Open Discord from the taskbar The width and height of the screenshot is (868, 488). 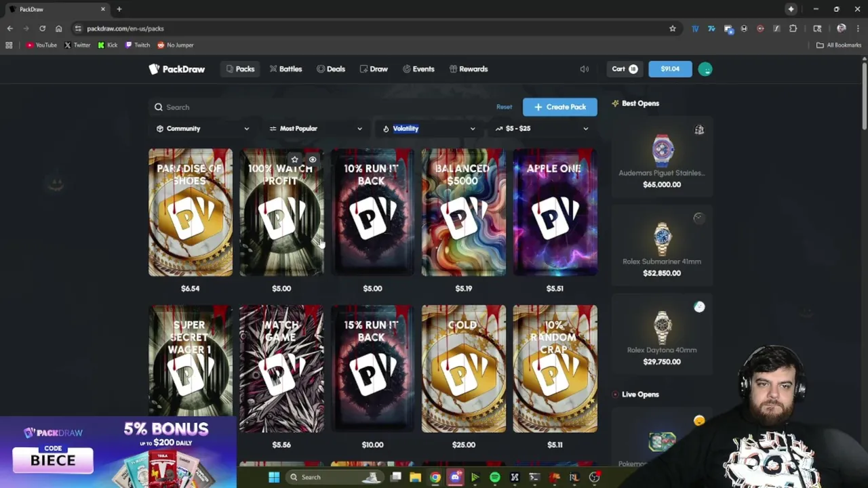point(455,477)
